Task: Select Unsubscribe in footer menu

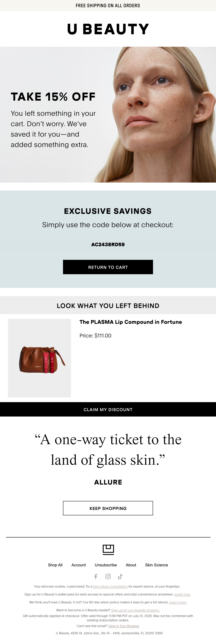Action: tap(106, 565)
